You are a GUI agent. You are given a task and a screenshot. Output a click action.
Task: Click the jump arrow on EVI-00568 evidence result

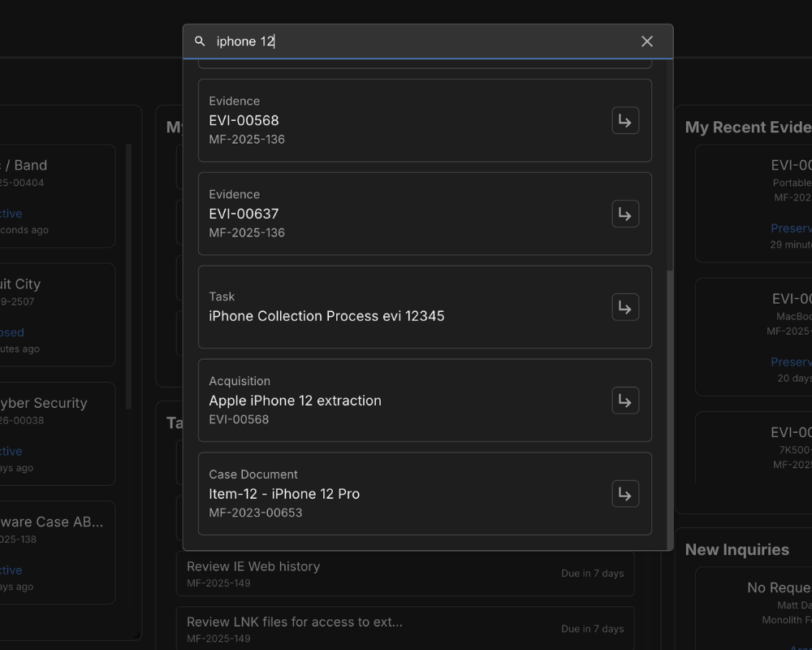[x=625, y=120]
